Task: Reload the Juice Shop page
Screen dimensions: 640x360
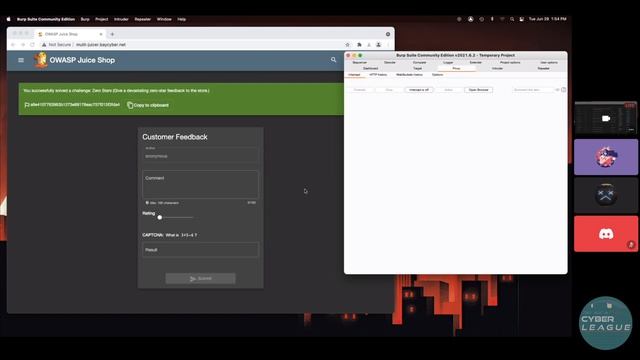Action: (32, 44)
